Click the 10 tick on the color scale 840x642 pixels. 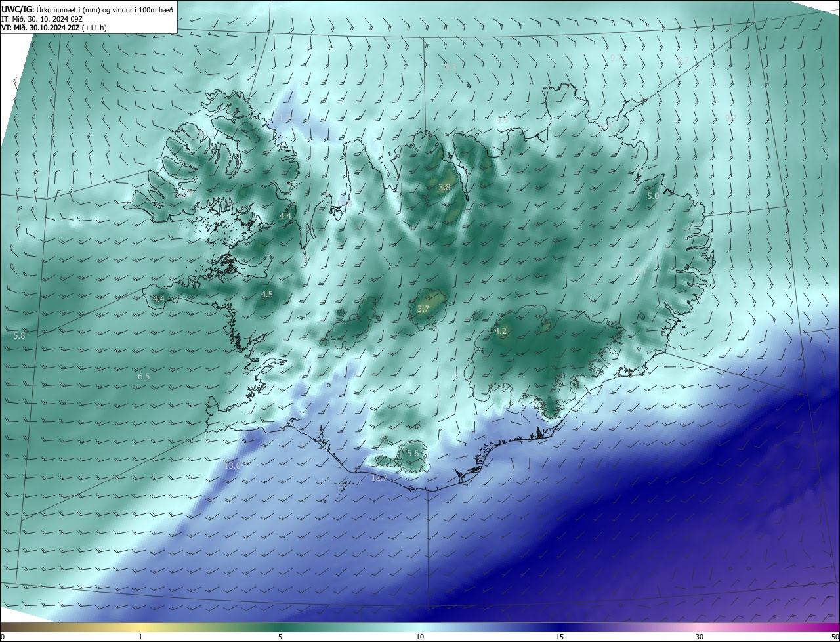420,637
